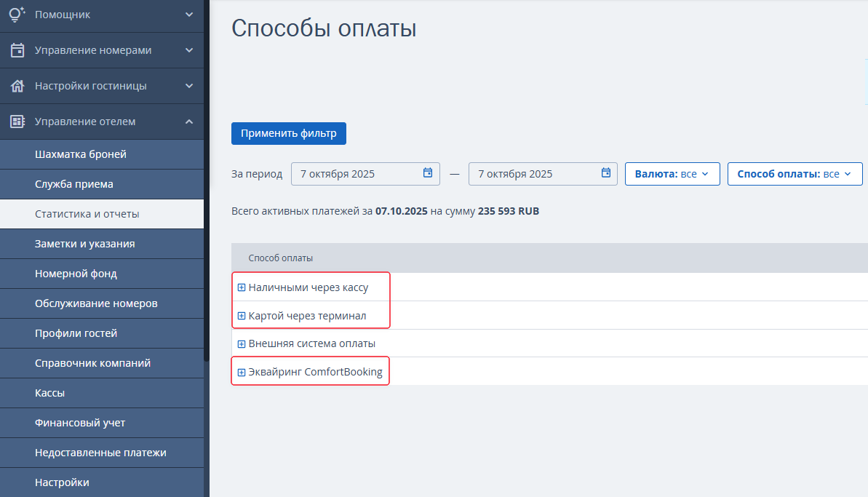Click the calendar icon beside Управление номерами
The height and width of the screenshot is (497, 868).
17,50
